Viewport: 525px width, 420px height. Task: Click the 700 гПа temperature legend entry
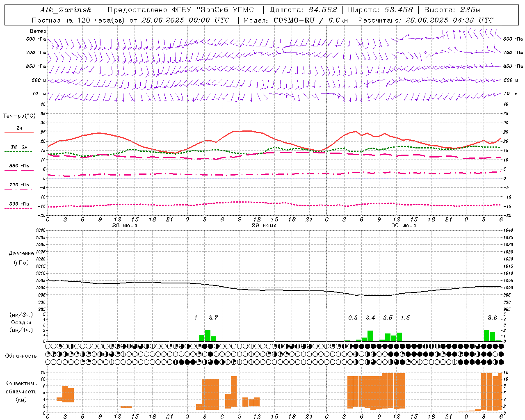coord(19,185)
